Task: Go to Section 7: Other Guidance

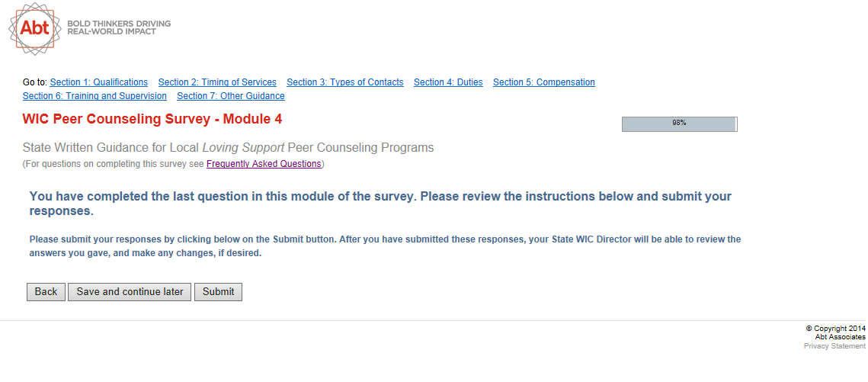Action: pyautogui.click(x=231, y=96)
